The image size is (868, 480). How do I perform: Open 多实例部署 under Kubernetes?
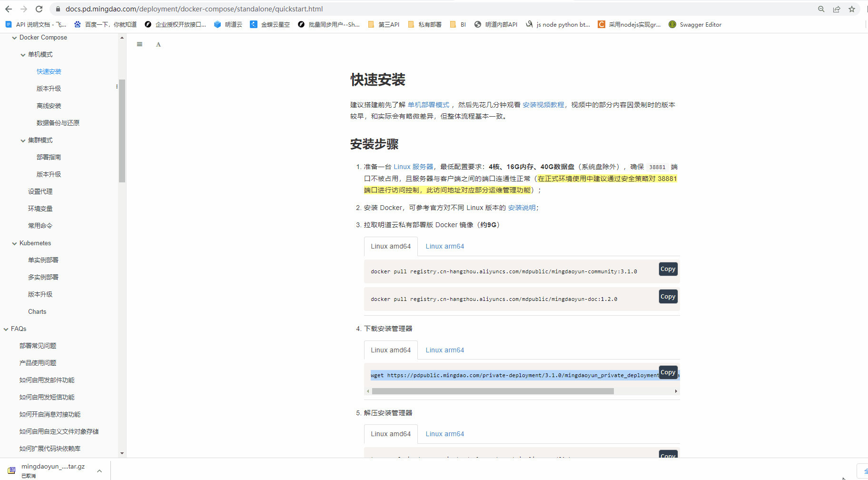tap(43, 277)
